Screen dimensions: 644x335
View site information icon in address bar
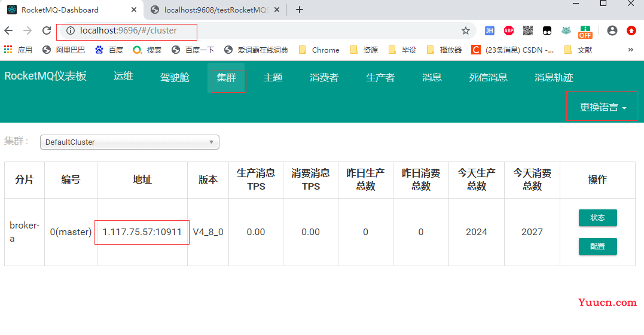pyautogui.click(x=71, y=31)
